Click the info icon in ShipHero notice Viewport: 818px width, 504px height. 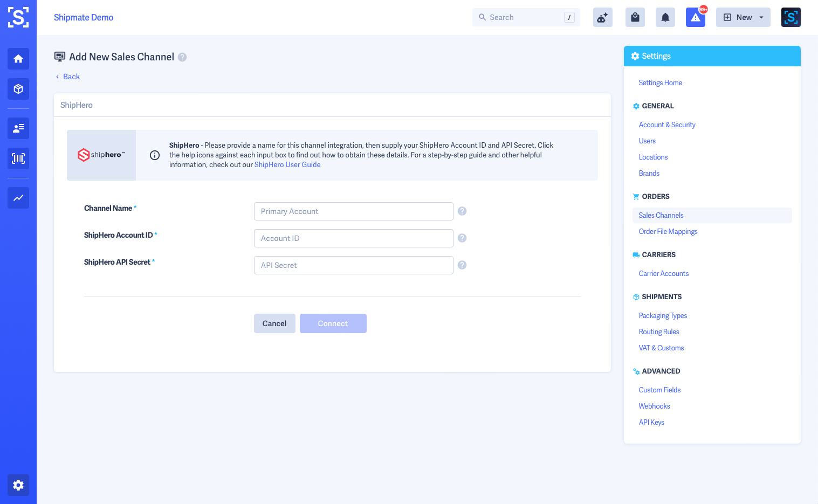click(x=155, y=155)
